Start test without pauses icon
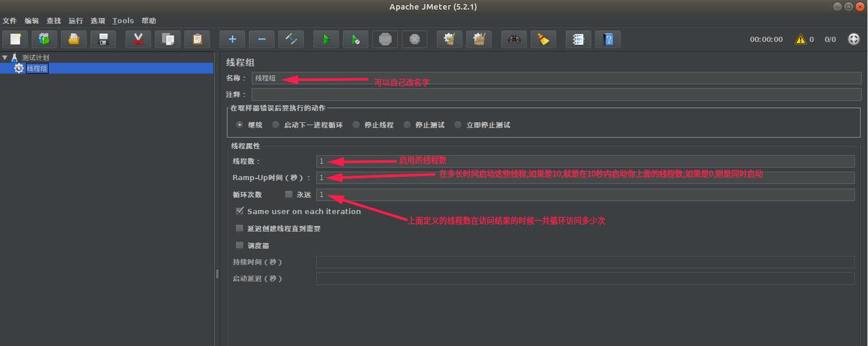This screenshot has width=868, height=346. [x=355, y=39]
